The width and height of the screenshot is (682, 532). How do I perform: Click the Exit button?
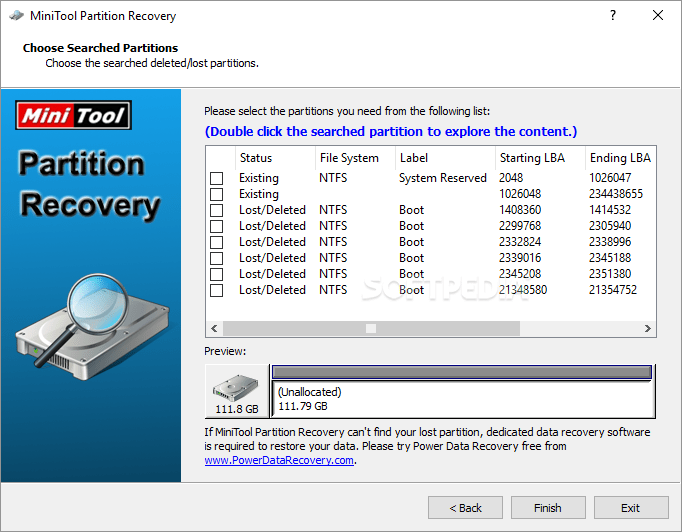pos(631,508)
